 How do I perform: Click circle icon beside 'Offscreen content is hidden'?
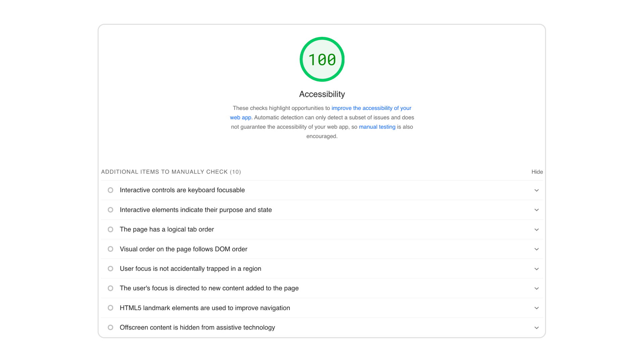tap(110, 327)
